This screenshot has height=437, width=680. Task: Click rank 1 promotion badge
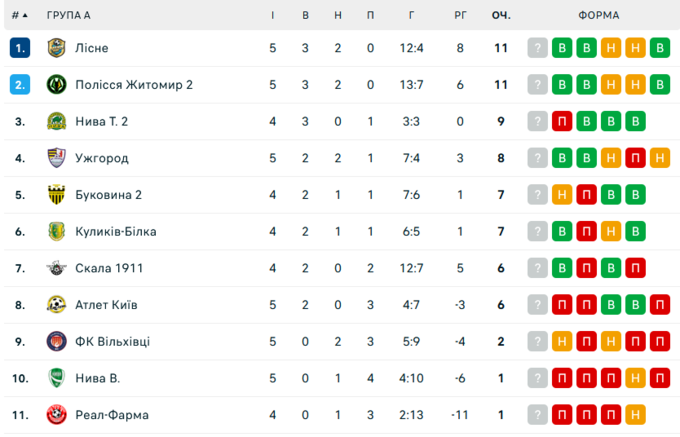pyautogui.click(x=20, y=48)
